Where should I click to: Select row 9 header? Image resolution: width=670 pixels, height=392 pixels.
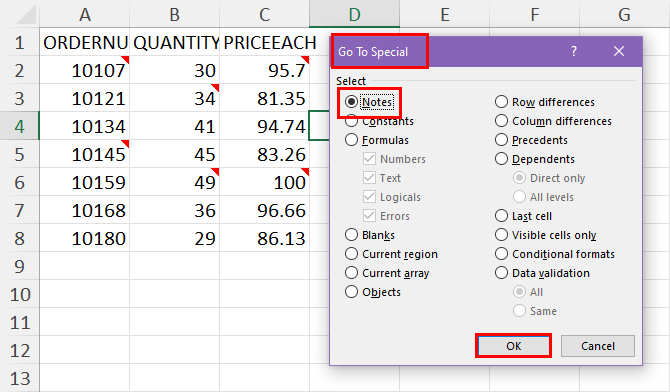point(19,266)
